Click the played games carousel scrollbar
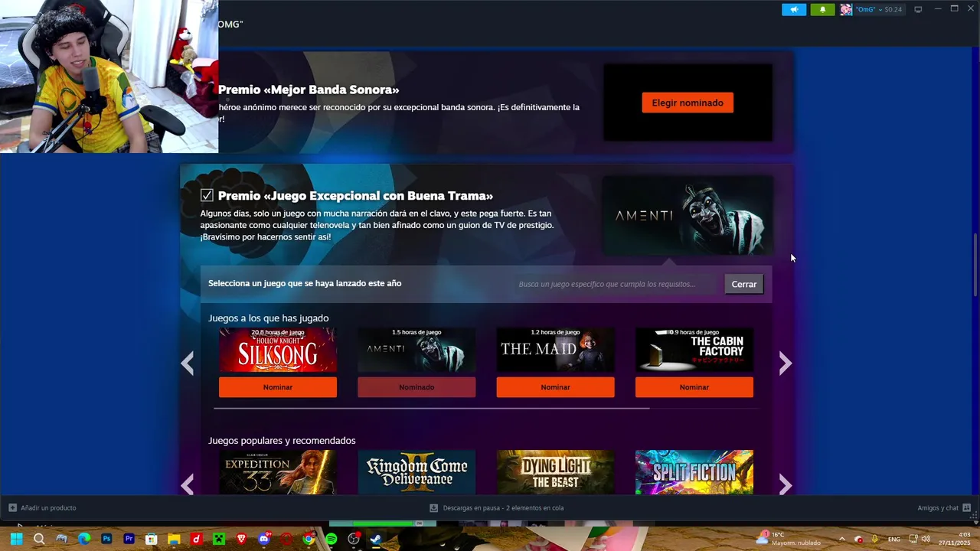 coord(432,408)
